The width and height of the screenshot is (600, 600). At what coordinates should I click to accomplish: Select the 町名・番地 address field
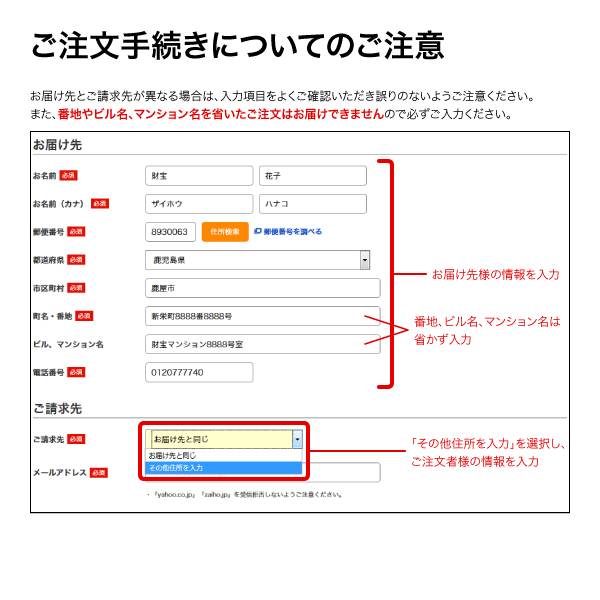coord(262,316)
